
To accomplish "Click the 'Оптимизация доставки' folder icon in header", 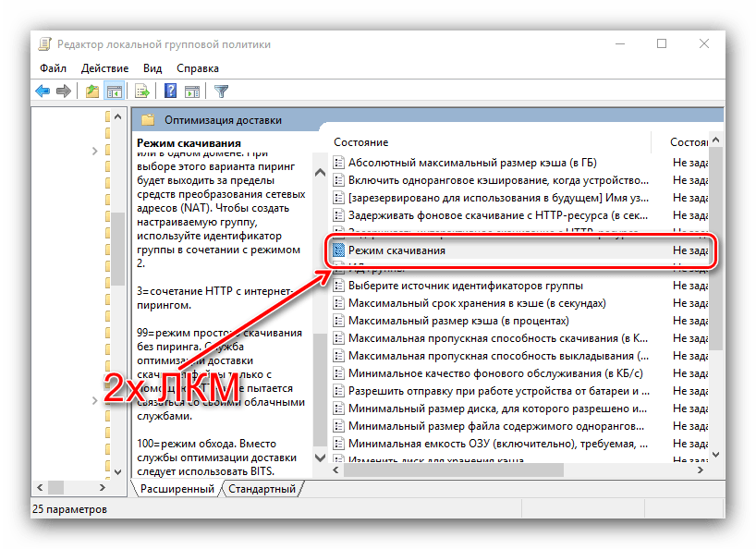I will (148, 119).
